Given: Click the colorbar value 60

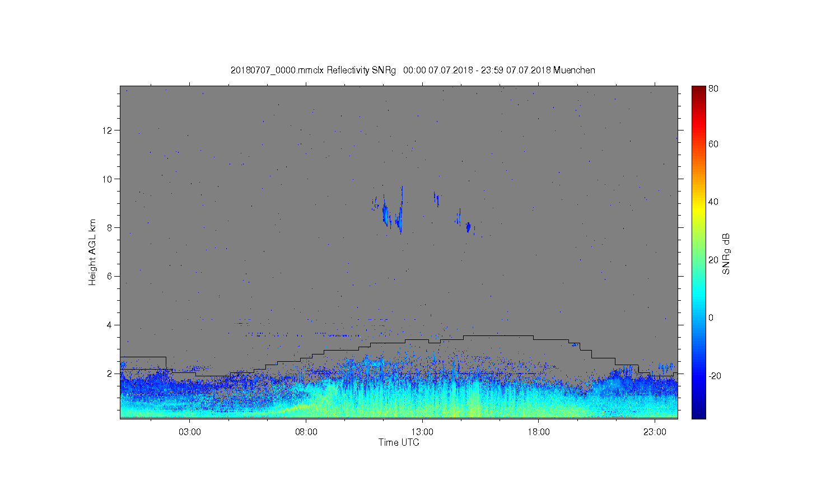Looking at the screenshot, I should point(713,144).
